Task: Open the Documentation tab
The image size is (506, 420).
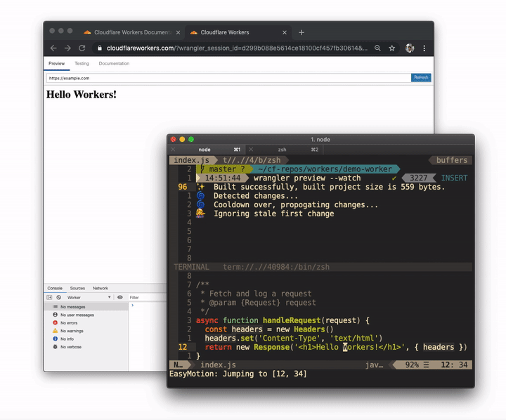Action: pyautogui.click(x=114, y=63)
